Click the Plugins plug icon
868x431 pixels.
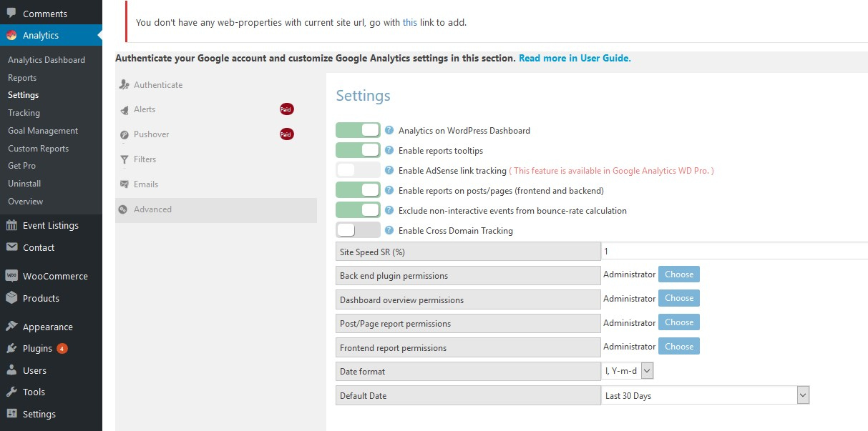[x=11, y=348]
